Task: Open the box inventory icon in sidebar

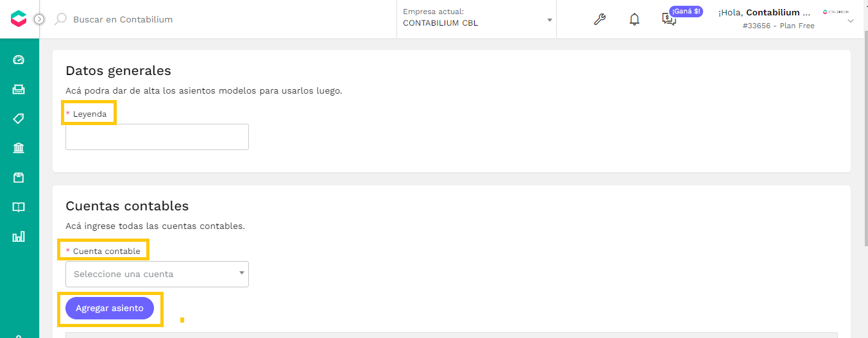Action: coord(19,178)
